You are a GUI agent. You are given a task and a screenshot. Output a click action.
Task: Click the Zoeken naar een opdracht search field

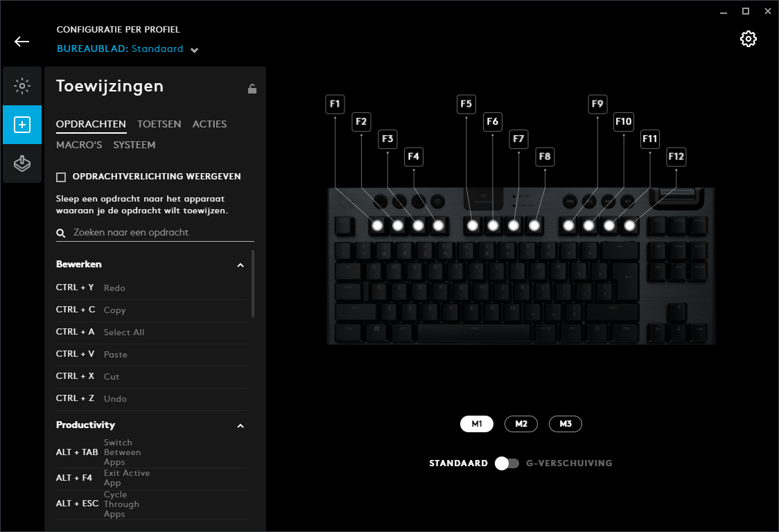tap(155, 233)
